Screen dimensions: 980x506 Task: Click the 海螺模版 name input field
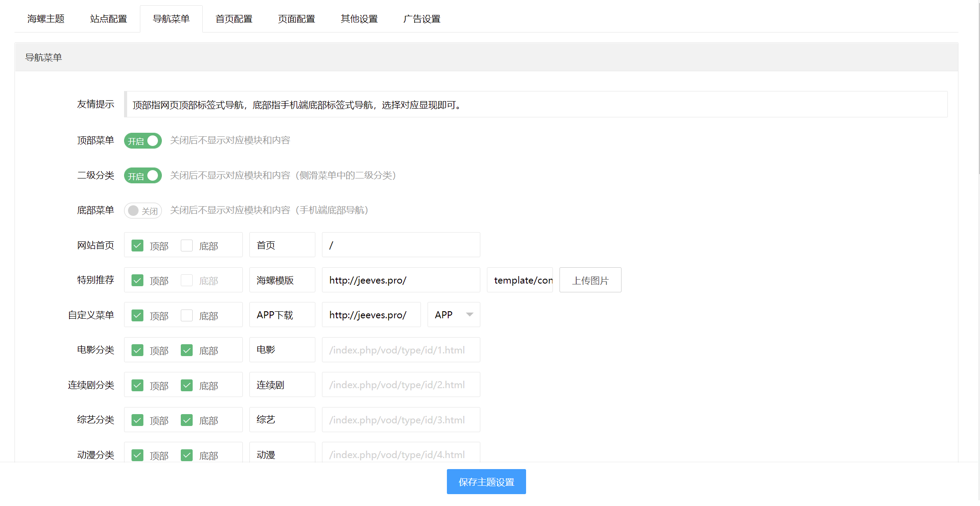(x=282, y=280)
